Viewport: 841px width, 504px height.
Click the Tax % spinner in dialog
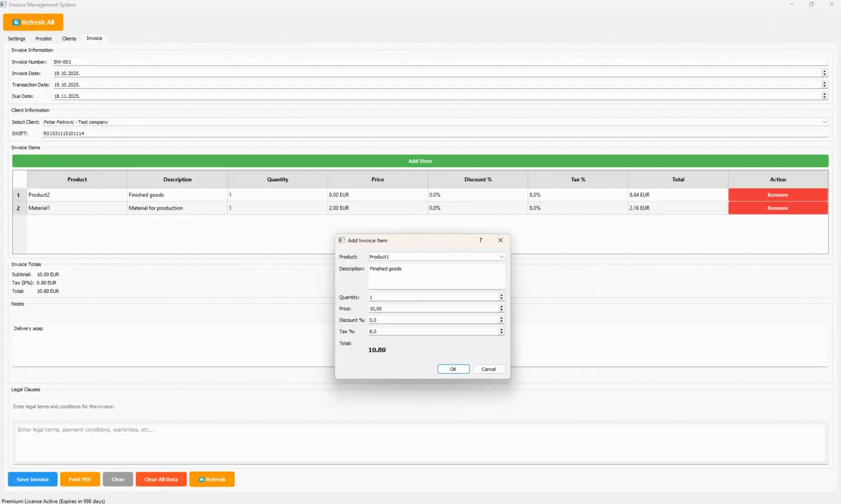pyautogui.click(x=501, y=332)
